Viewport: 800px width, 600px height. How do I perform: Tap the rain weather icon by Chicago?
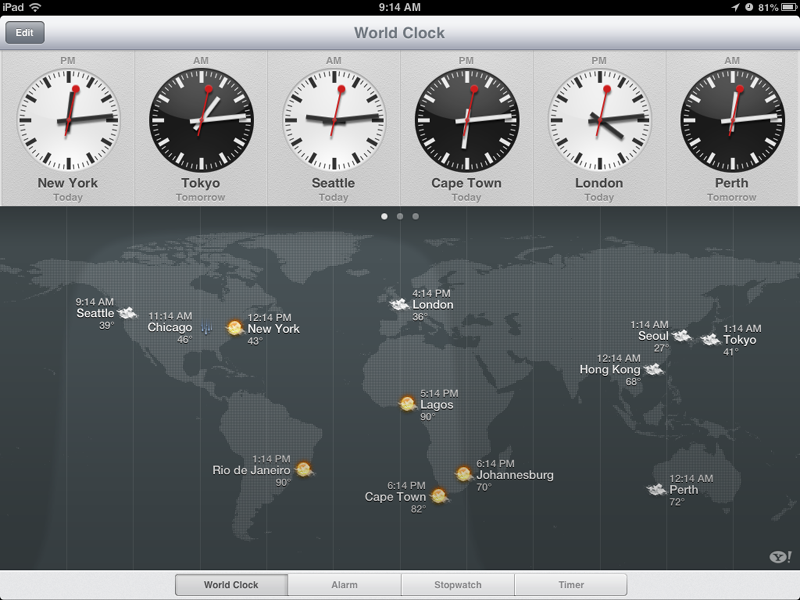(x=207, y=327)
